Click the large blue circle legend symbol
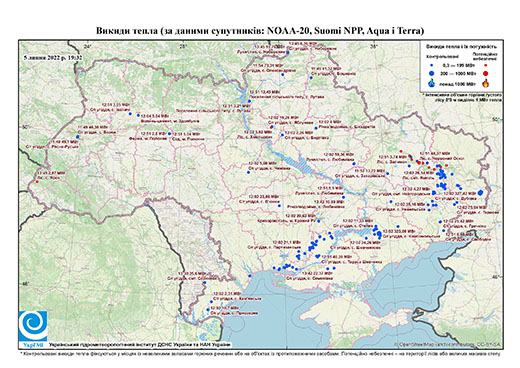Screen dimensions: 520x368 (431, 73)
